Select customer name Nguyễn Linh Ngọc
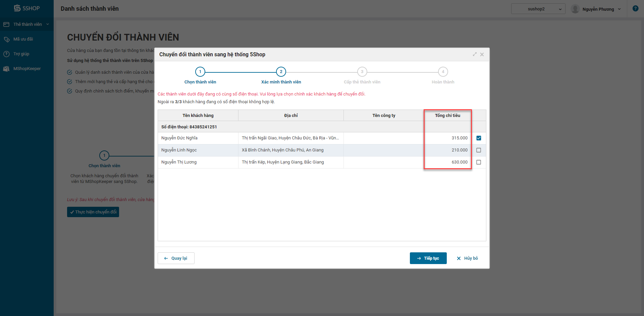The height and width of the screenshot is (316, 644). pyautogui.click(x=179, y=150)
